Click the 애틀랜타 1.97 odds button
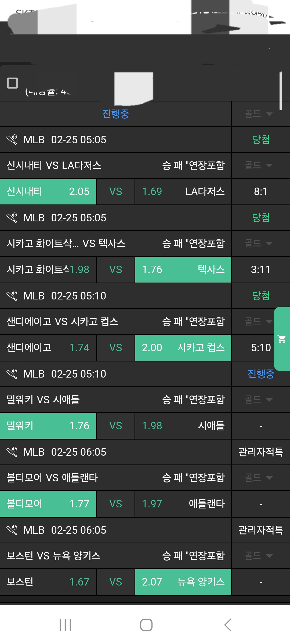Viewport: 290px width, 644px height. [183, 504]
